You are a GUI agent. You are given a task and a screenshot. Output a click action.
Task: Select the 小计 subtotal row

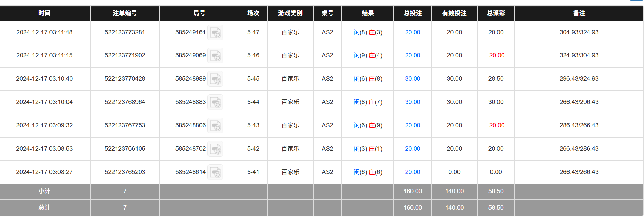[45, 191]
